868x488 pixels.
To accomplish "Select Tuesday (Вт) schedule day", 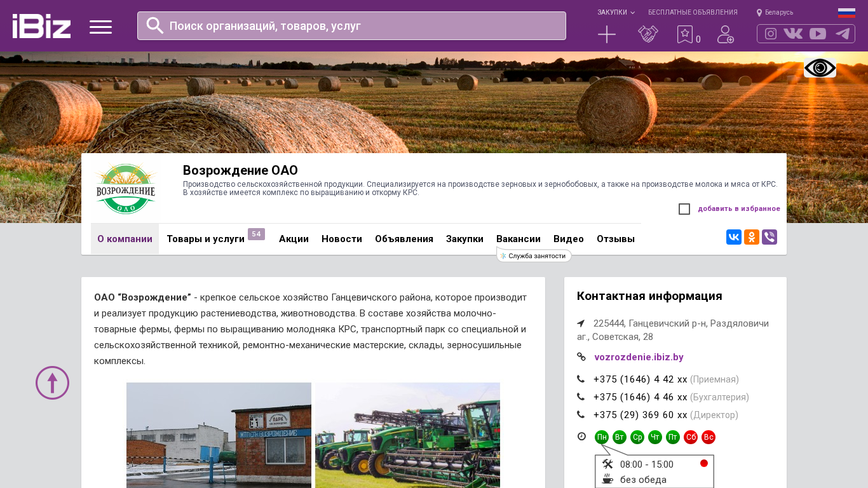I will tap(620, 437).
